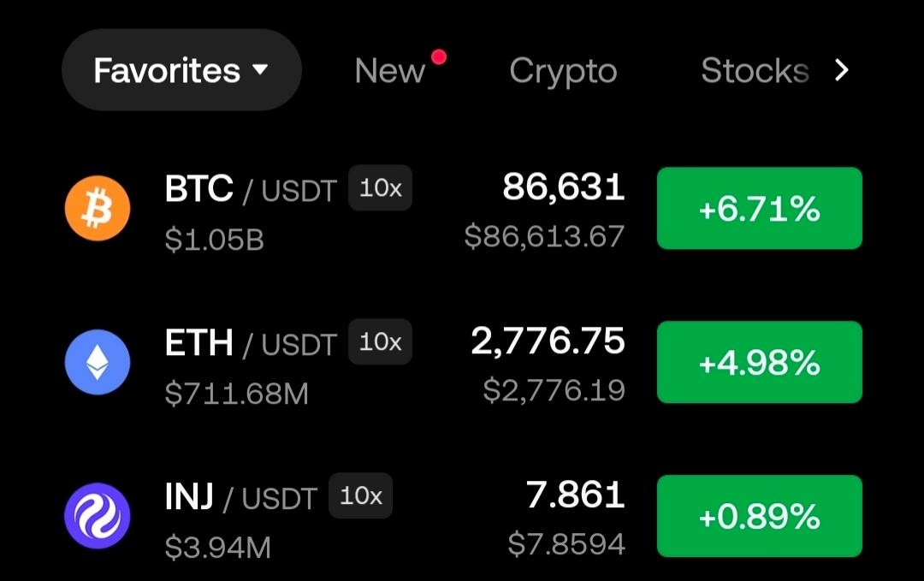Select BTC last price 86,631
This screenshot has width=924, height=581.
563,187
